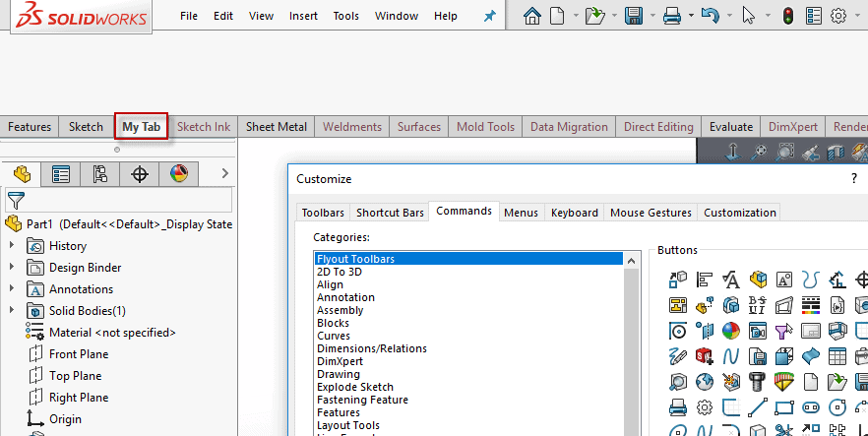Switch to the PropertyManager panel icon
Viewport: 868px width, 436px height.
pos(60,174)
